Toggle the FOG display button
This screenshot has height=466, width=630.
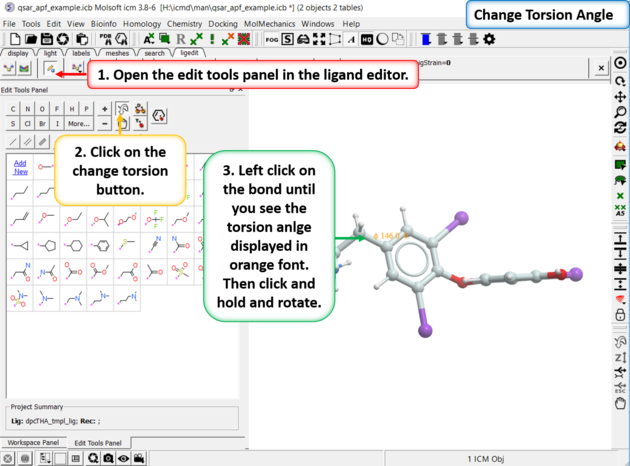[267, 39]
